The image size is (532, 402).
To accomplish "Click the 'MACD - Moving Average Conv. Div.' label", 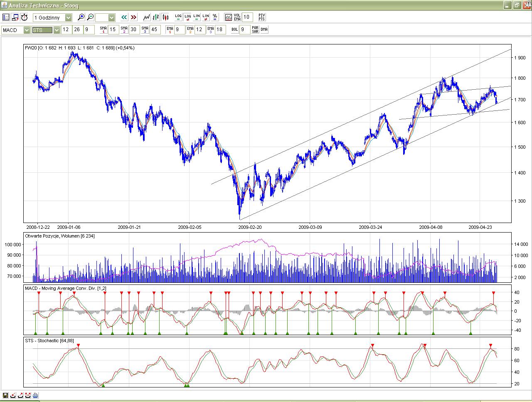I will coord(66,288).
